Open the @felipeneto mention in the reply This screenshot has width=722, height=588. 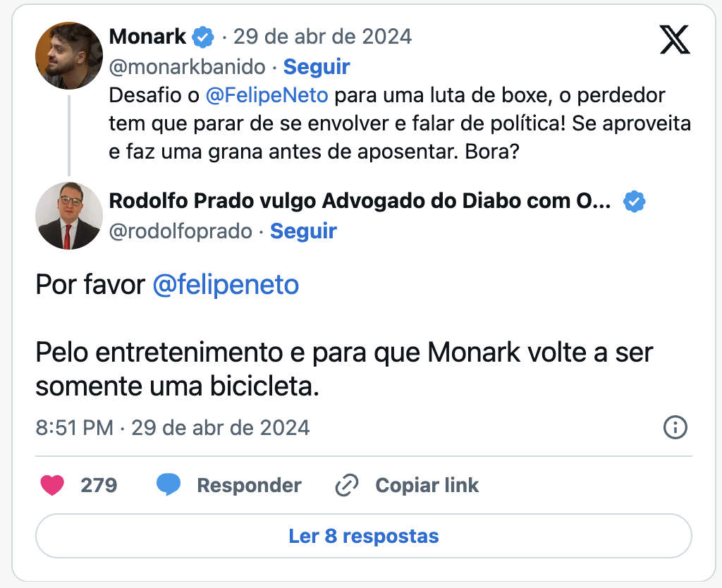point(226,285)
